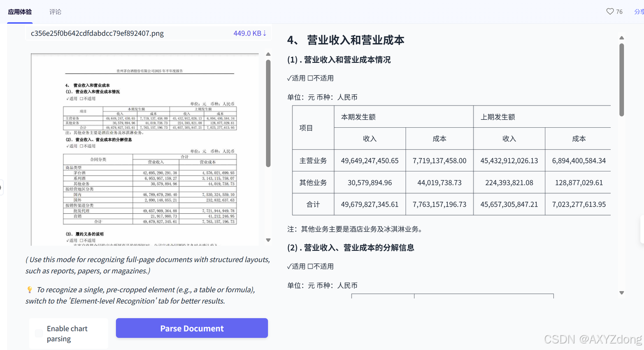Enable chart parsing
Viewport: 644px width, 350px height.
39,333
